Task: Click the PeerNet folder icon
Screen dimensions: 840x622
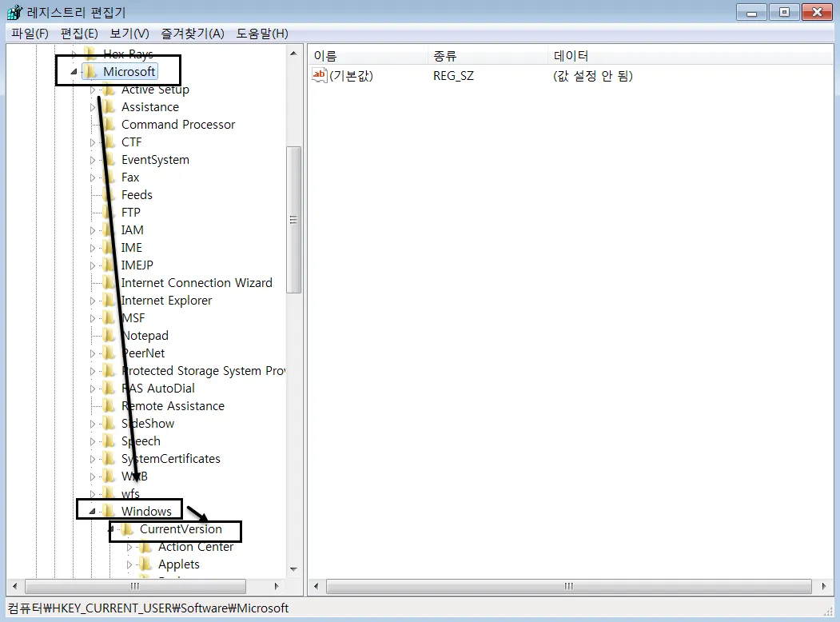Action: pos(109,353)
